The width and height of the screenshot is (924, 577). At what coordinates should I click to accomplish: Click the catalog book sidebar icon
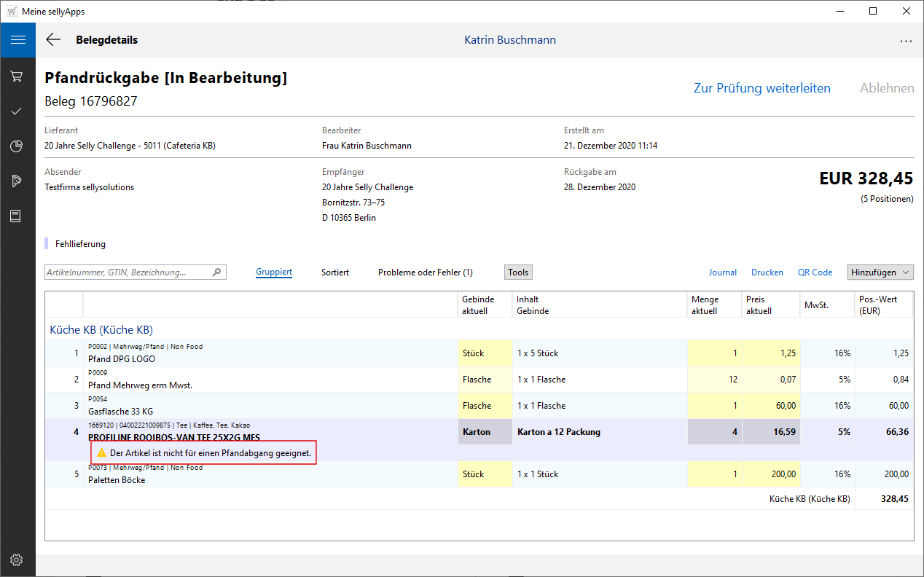(17, 216)
